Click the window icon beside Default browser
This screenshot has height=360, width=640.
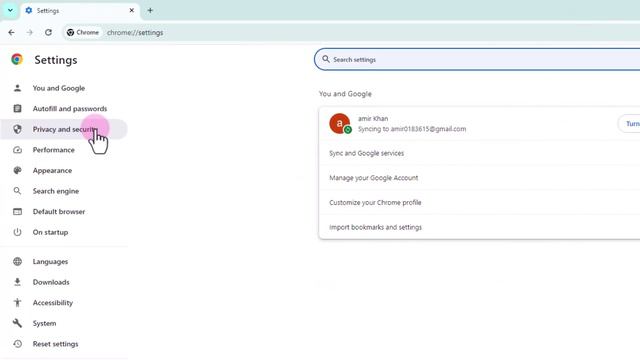pos(17,211)
